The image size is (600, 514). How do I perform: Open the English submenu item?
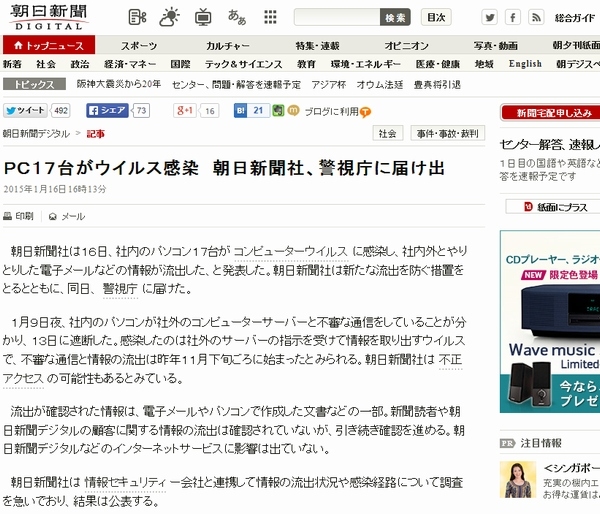click(x=525, y=64)
